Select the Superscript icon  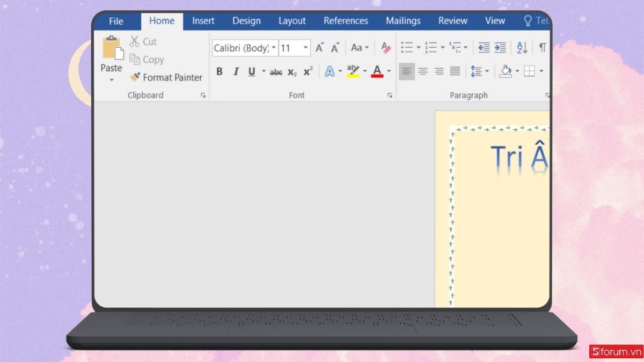click(x=307, y=71)
